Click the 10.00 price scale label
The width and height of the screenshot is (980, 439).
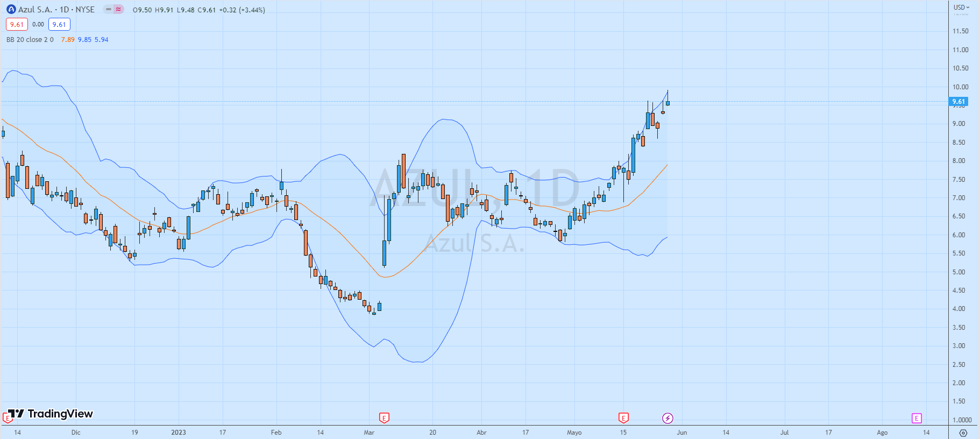(x=960, y=87)
